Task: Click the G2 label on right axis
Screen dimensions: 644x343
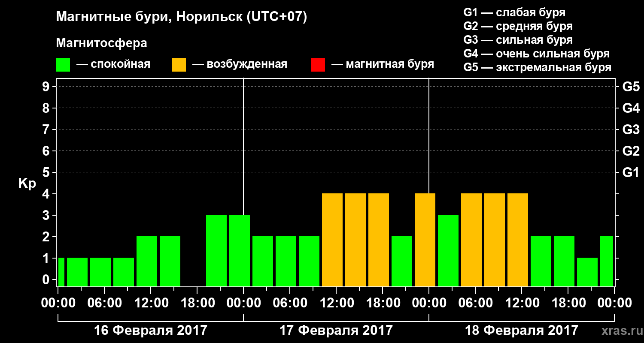Action: click(x=631, y=151)
